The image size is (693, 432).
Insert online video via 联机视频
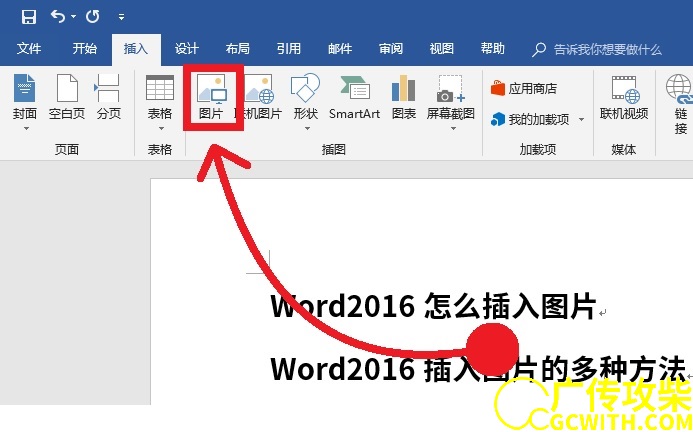pyautogui.click(x=624, y=97)
